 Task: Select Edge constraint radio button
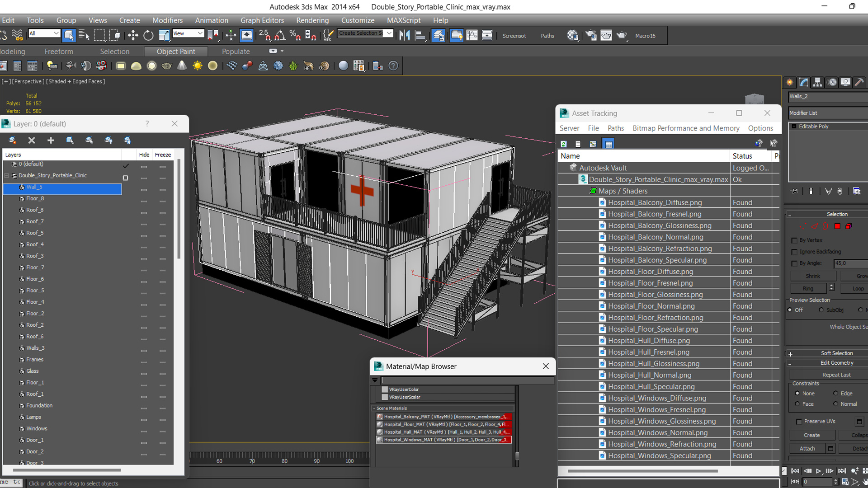click(x=835, y=394)
